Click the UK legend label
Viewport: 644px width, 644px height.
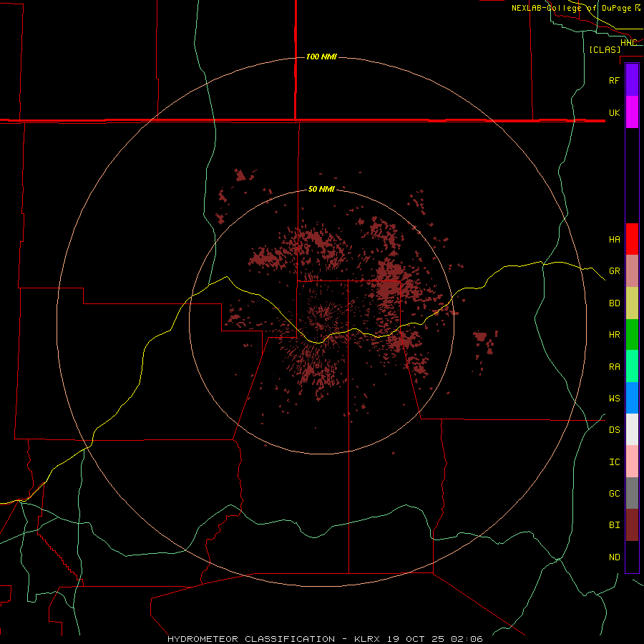click(x=614, y=112)
